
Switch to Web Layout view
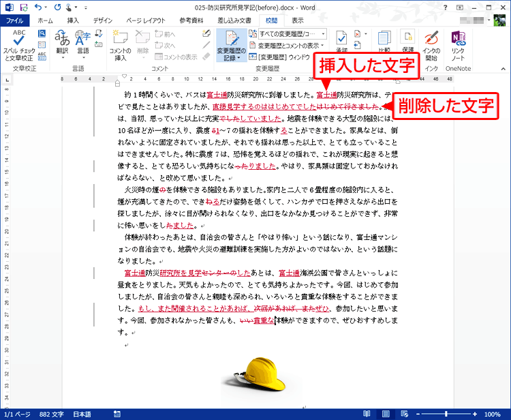point(405,414)
